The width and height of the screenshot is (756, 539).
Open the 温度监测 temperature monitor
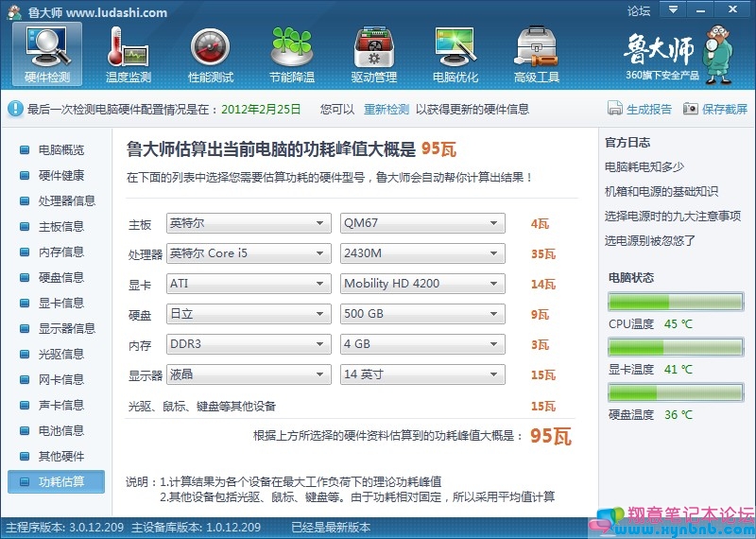129,54
